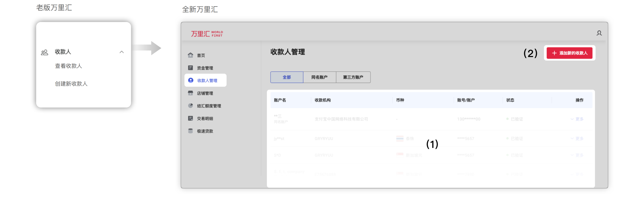The height and width of the screenshot is (206, 644).
Task: Click the 新加坡元 currency cell
Action: click(x=409, y=155)
